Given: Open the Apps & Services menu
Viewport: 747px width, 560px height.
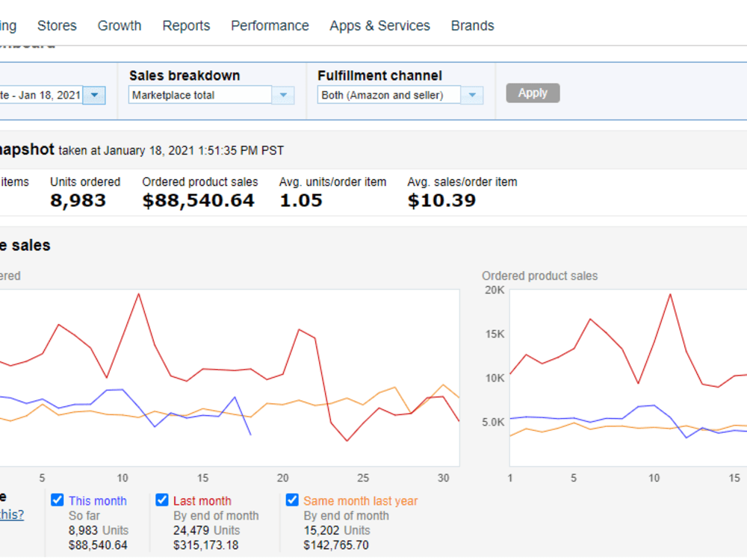Looking at the screenshot, I should pyautogui.click(x=379, y=25).
